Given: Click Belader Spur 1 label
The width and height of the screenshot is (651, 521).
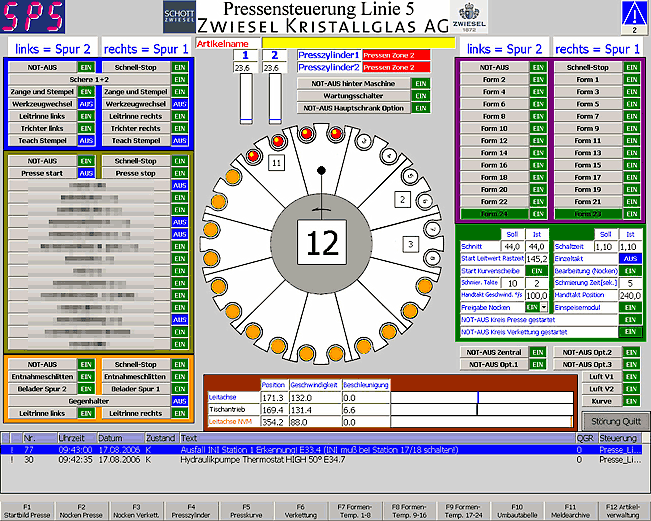Looking at the screenshot, I should [x=136, y=389].
